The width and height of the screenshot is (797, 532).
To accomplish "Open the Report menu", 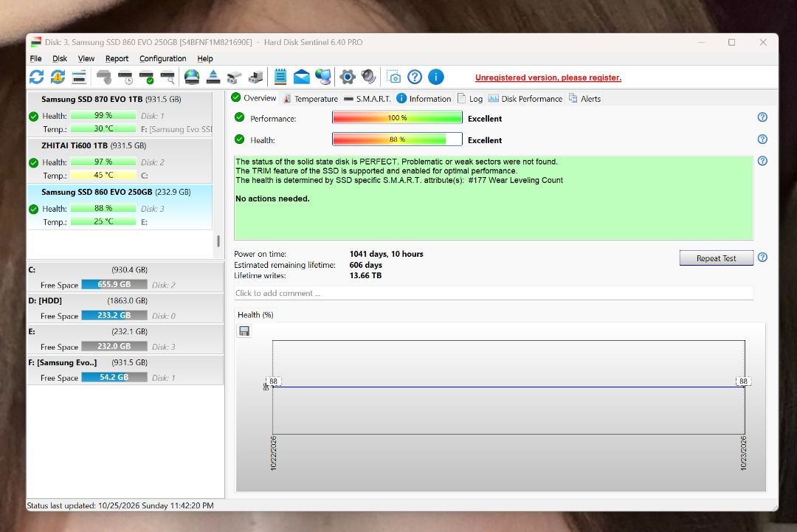I will point(117,58).
